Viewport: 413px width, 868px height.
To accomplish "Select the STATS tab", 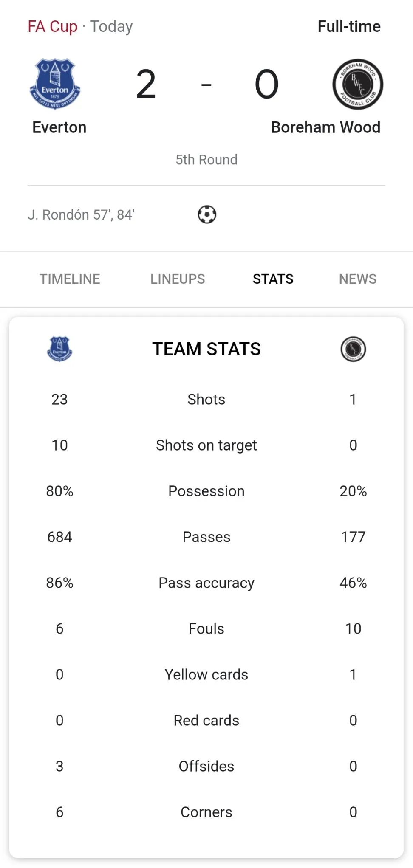I will pyautogui.click(x=273, y=279).
